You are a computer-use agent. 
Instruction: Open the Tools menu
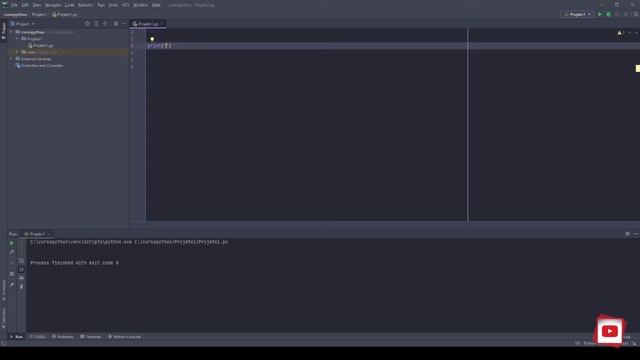click(x=113, y=5)
